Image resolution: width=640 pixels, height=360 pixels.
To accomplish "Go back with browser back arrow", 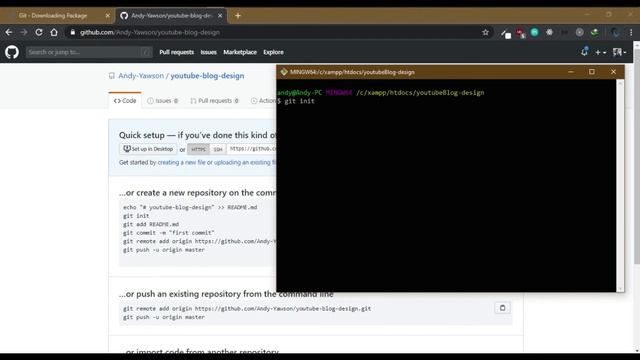I will coord(9,32).
